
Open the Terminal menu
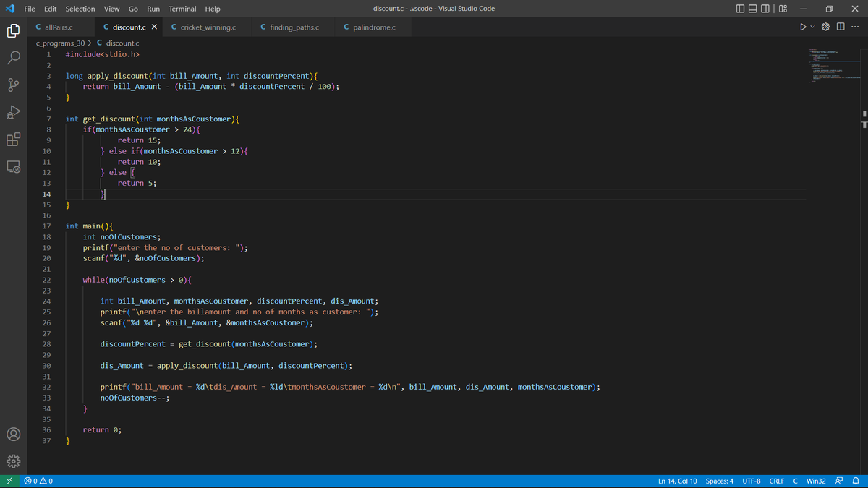[x=182, y=8]
